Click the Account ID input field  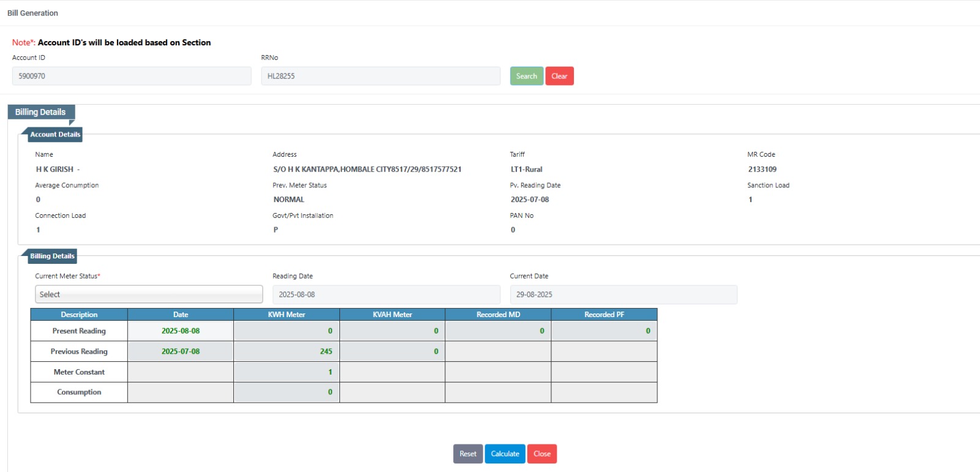(x=132, y=76)
